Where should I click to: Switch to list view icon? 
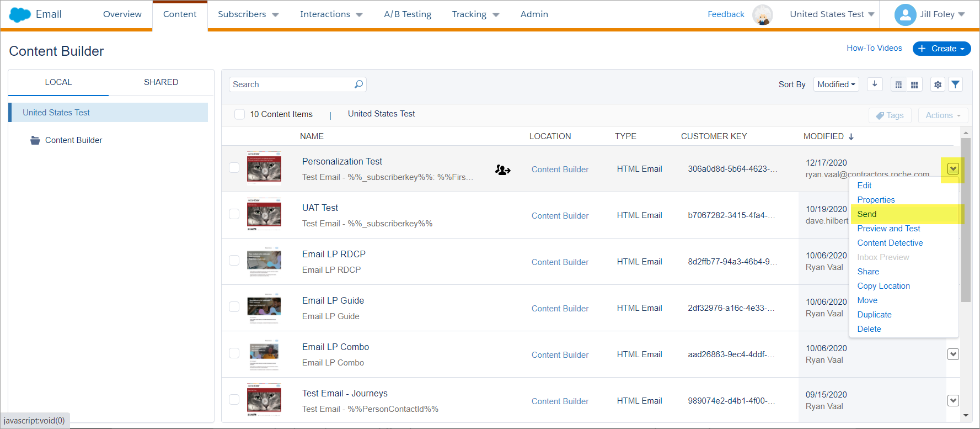click(898, 84)
